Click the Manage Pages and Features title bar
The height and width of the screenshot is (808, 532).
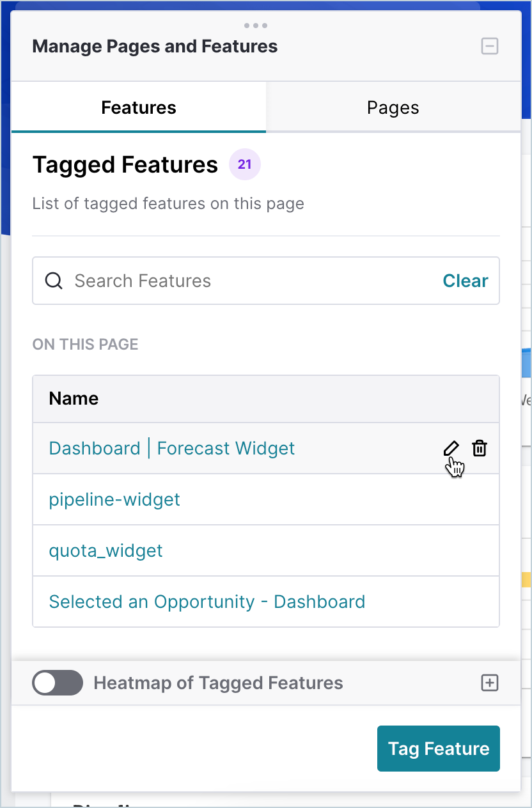point(155,47)
